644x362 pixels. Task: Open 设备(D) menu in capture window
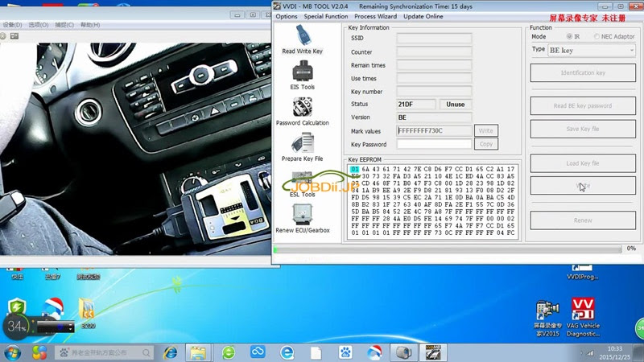[12, 25]
